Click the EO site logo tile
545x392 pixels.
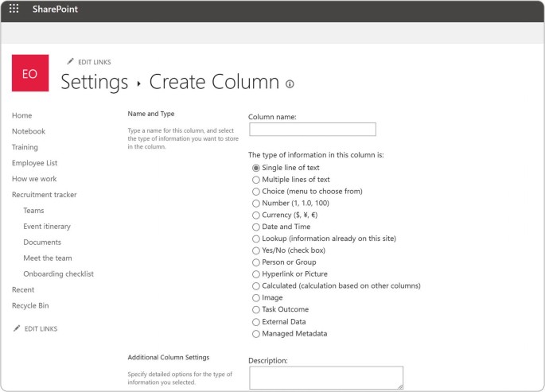pos(30,73)
